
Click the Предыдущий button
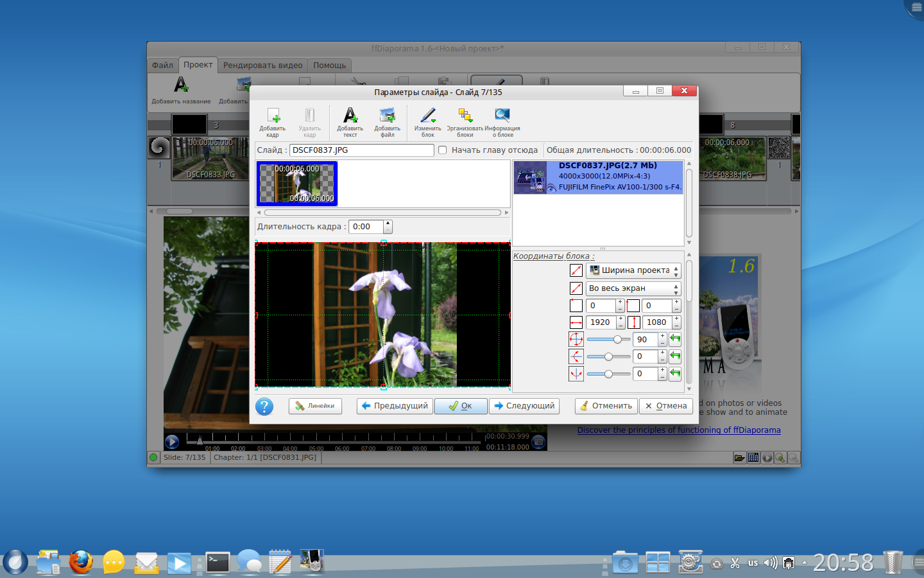[x=395, y=406]
